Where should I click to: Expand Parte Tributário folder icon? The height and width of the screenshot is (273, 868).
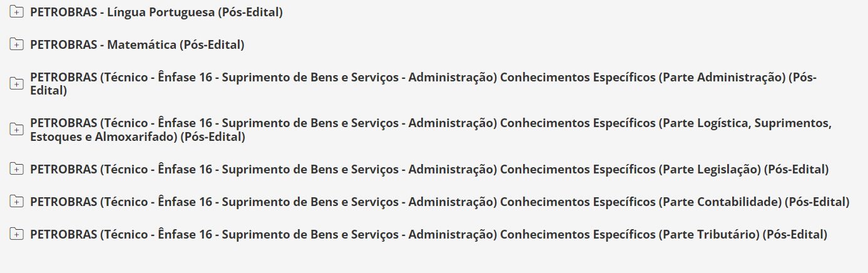[17, 234]
